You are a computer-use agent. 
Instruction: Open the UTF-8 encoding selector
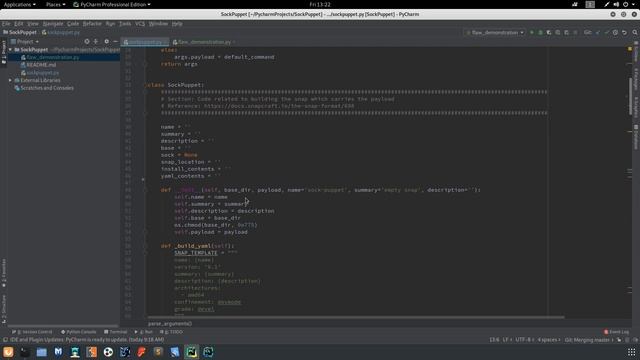point(524,340)
